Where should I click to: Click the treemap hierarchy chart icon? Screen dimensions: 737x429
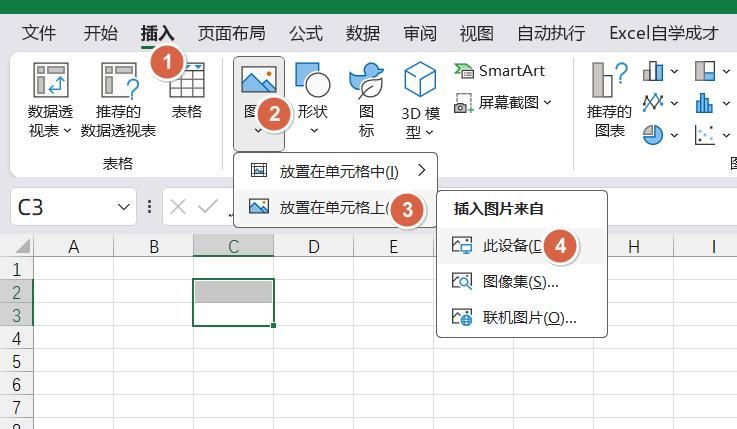705,71
